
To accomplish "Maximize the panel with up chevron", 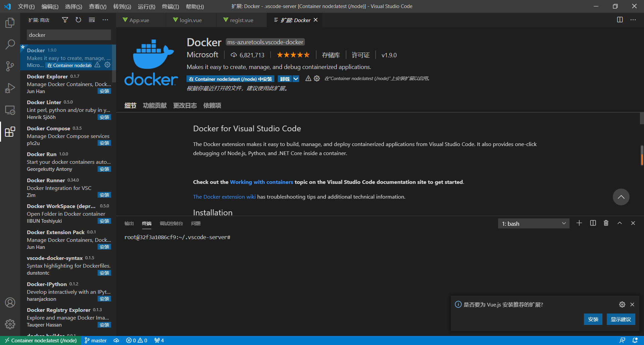I will [x=620, y=223].
